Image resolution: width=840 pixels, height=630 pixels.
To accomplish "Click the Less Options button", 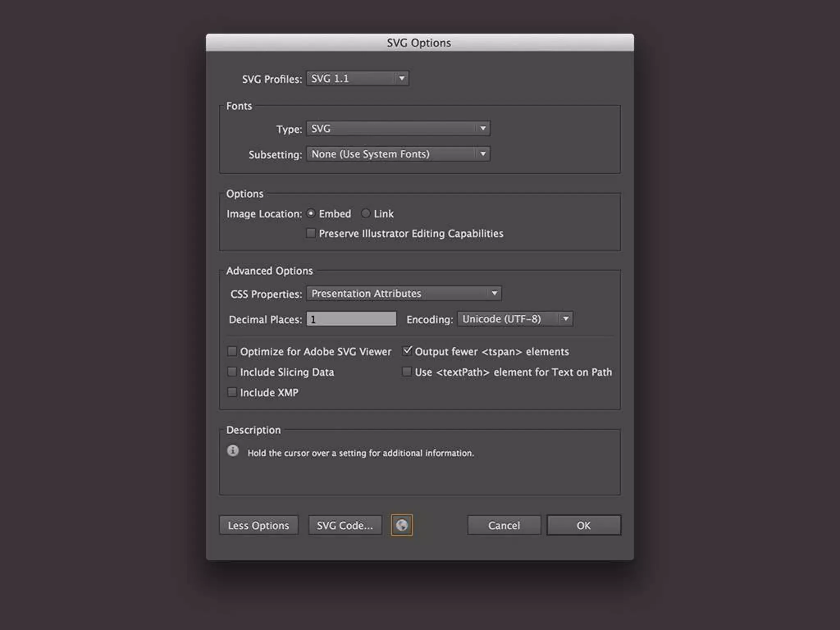I will [258, 525].
